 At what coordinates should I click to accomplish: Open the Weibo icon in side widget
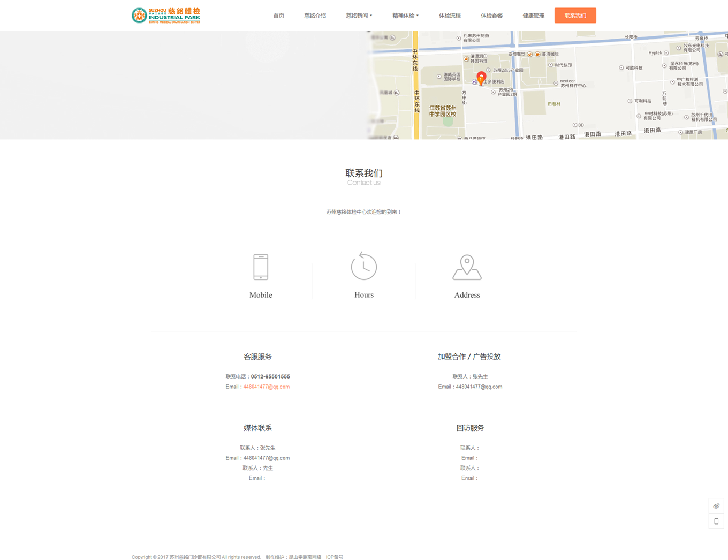click(x=716, y=506)
